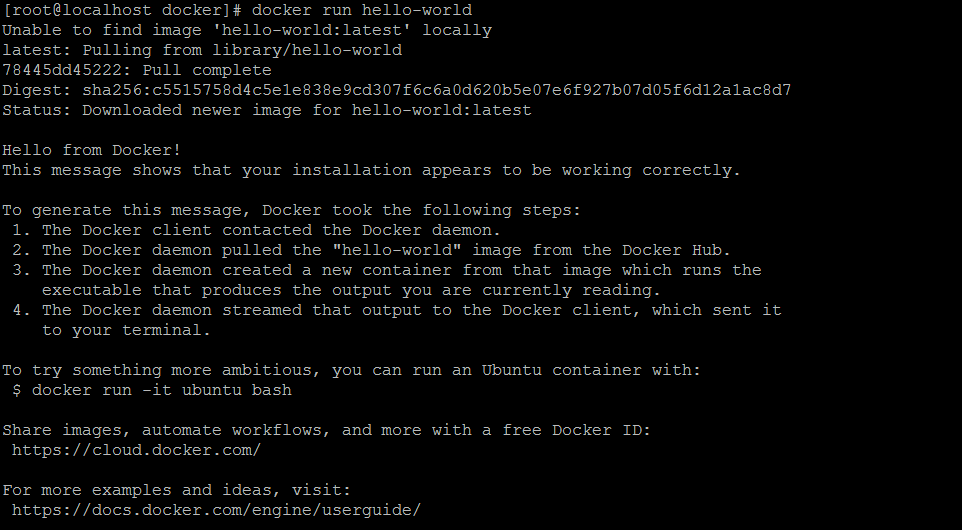The height and width of the screenshot is (530, 962).
Task: Click 'latest: Pulling from library/hello-world' line
Action: (x=202, y=50)
